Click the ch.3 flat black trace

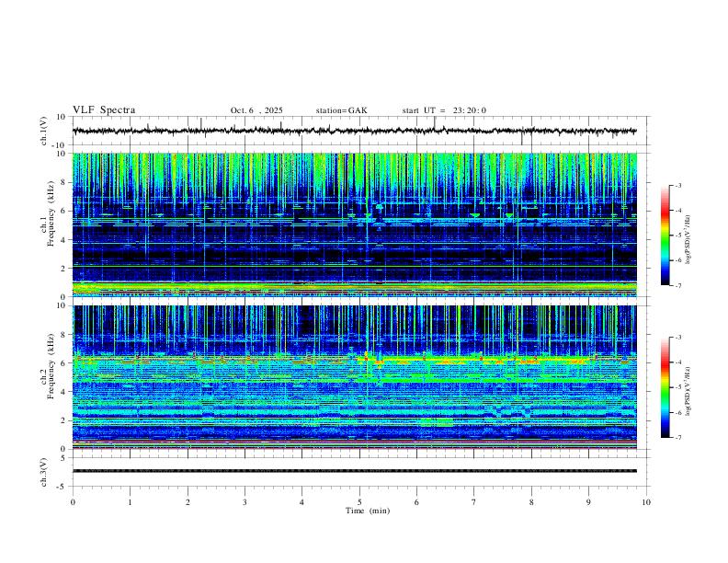354,471
